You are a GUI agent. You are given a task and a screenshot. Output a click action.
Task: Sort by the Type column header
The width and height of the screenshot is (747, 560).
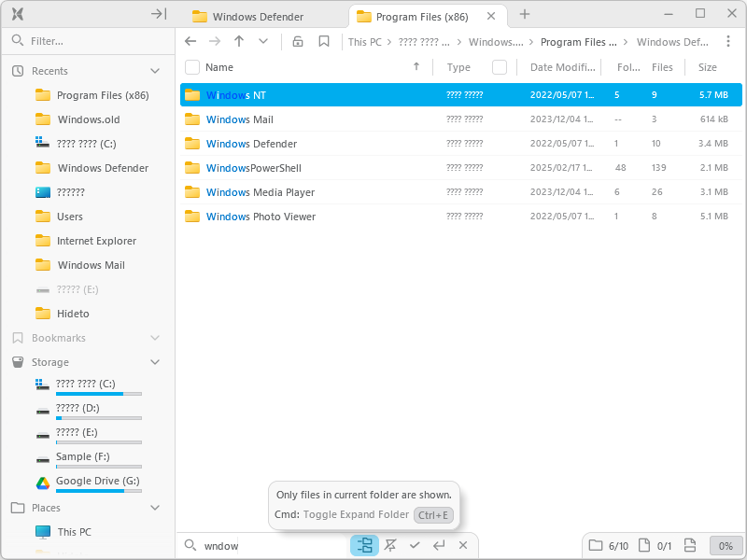pos(458,67)
